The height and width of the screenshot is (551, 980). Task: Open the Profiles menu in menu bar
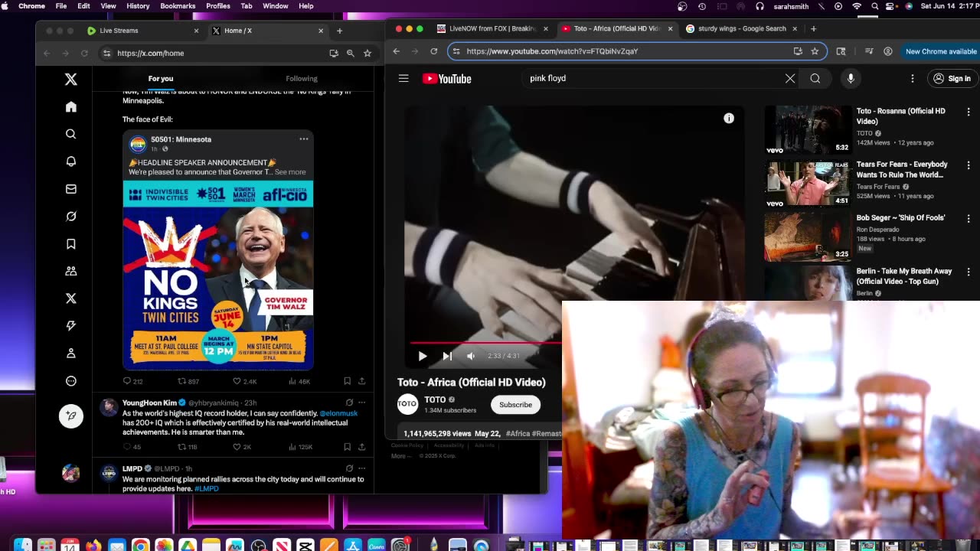(218, 6)
